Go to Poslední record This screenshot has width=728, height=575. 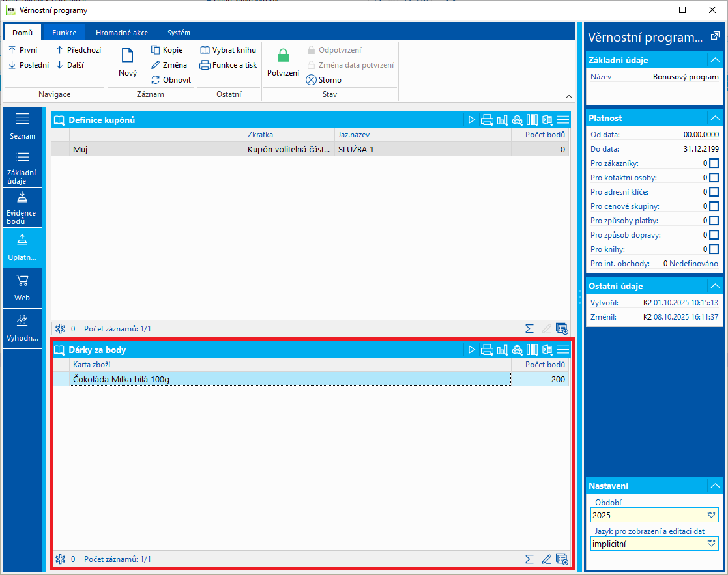[29, 65]
